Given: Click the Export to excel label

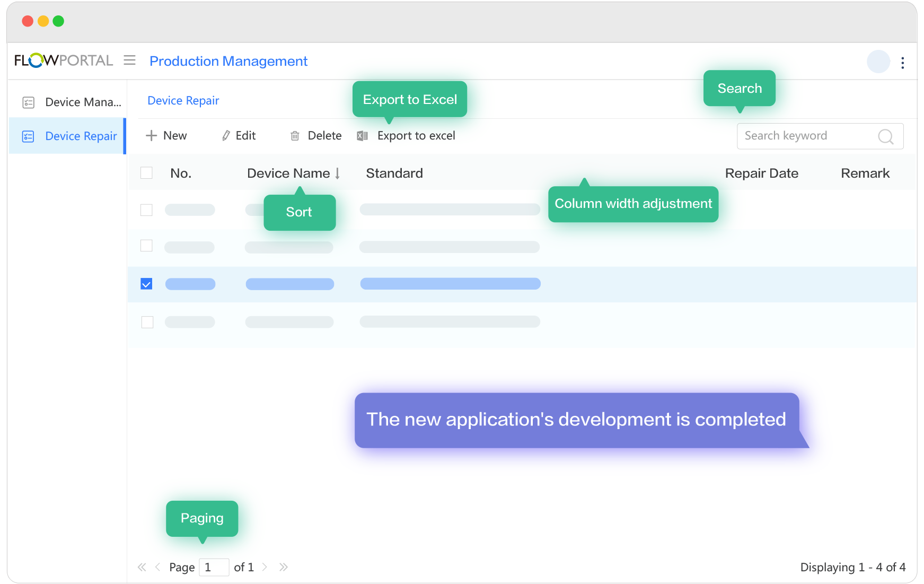Looking at the screenshot, I should (416, 136).
